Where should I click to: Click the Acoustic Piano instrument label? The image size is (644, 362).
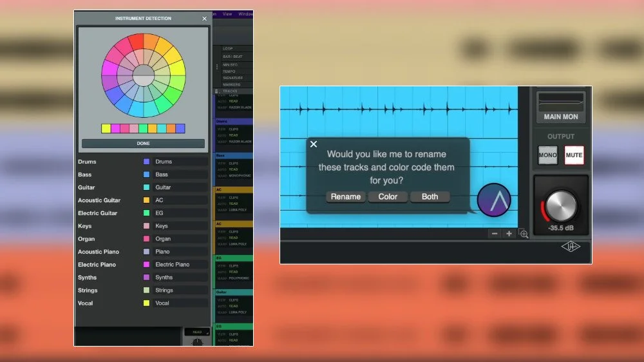(x=98, y=251)
